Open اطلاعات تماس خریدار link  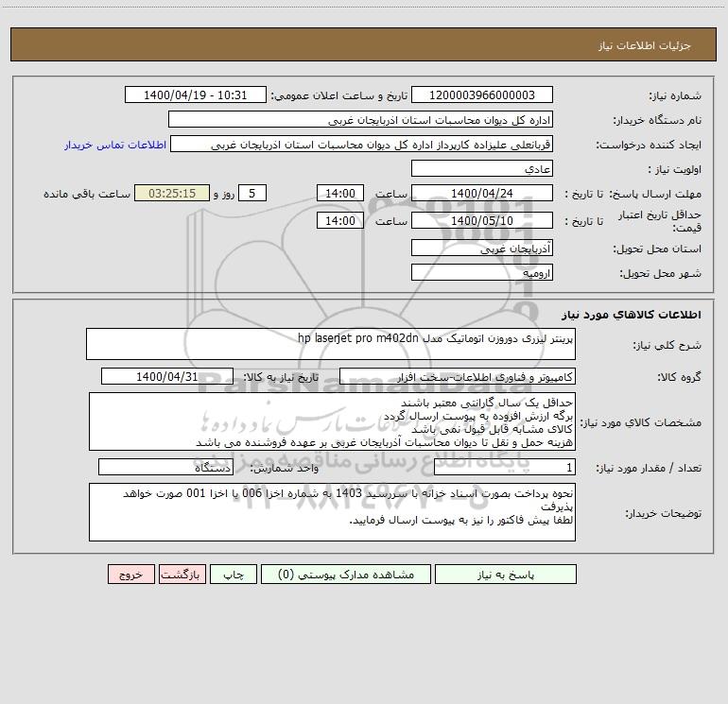pyautogui.click(x=115, y=145)
